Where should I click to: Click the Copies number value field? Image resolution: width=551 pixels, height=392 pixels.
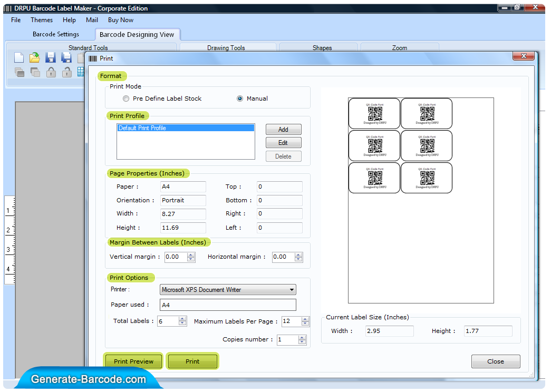pyautogui.click(x=287, y=340)
